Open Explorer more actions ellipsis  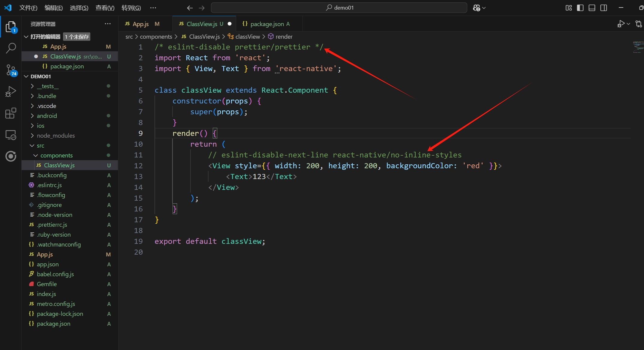pyautogui.click(x=108, y=24)
